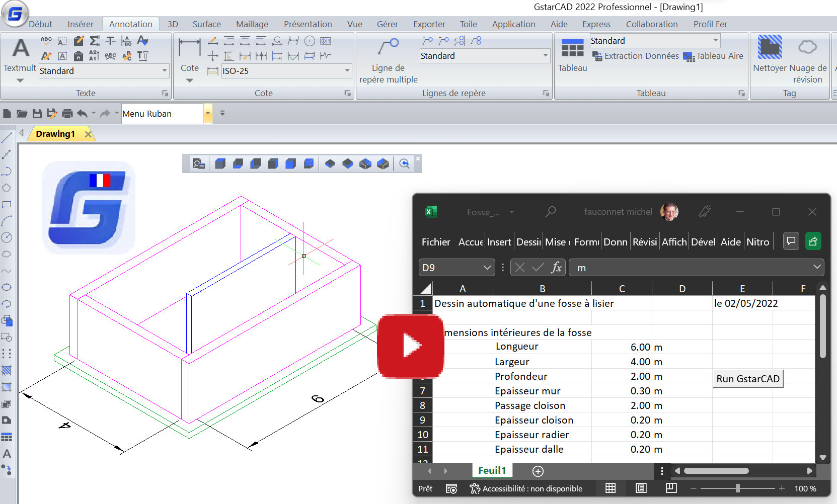Click the Open folder icon in quick access toolbar
Screen dimensions: 837x504
[x=22, y=114]
